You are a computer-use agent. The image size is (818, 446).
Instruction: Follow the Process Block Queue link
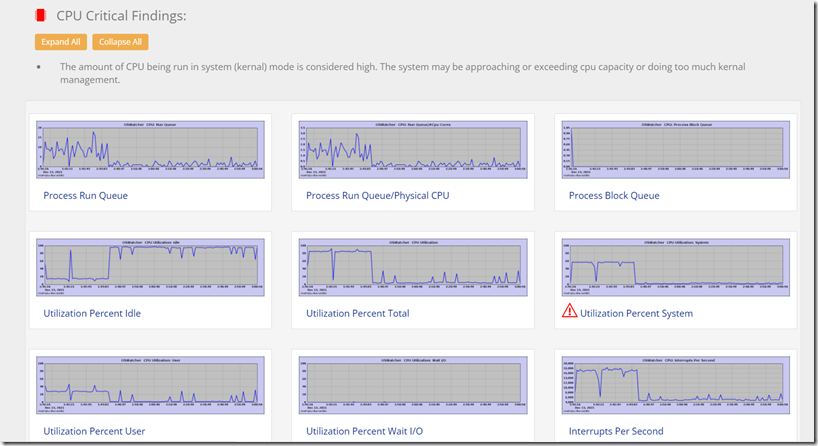click(614, 196)
